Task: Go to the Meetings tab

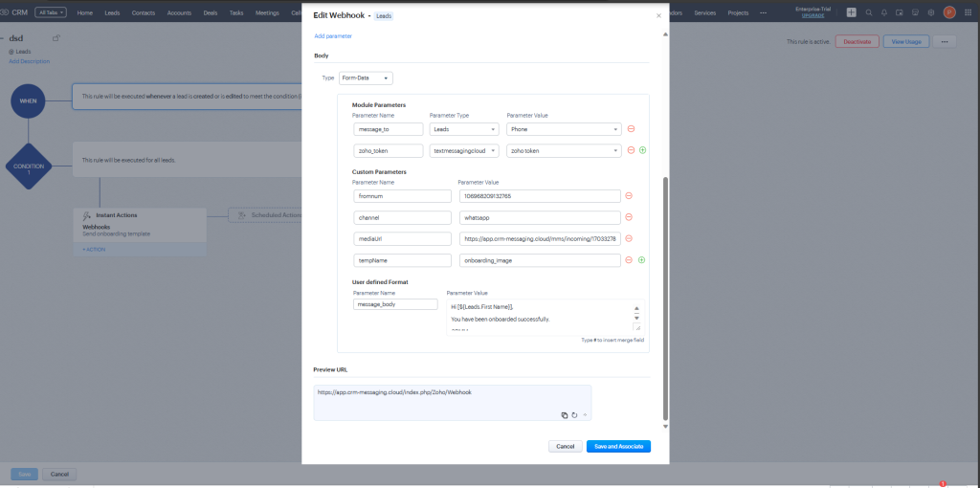Action: (x=268, y=12)
